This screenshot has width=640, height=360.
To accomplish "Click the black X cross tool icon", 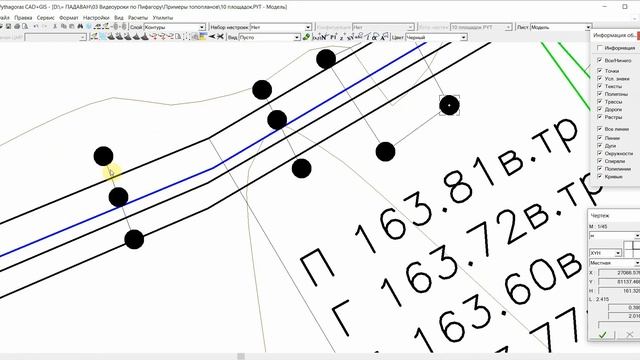I will pyautogui.click(x=220, y=37).
